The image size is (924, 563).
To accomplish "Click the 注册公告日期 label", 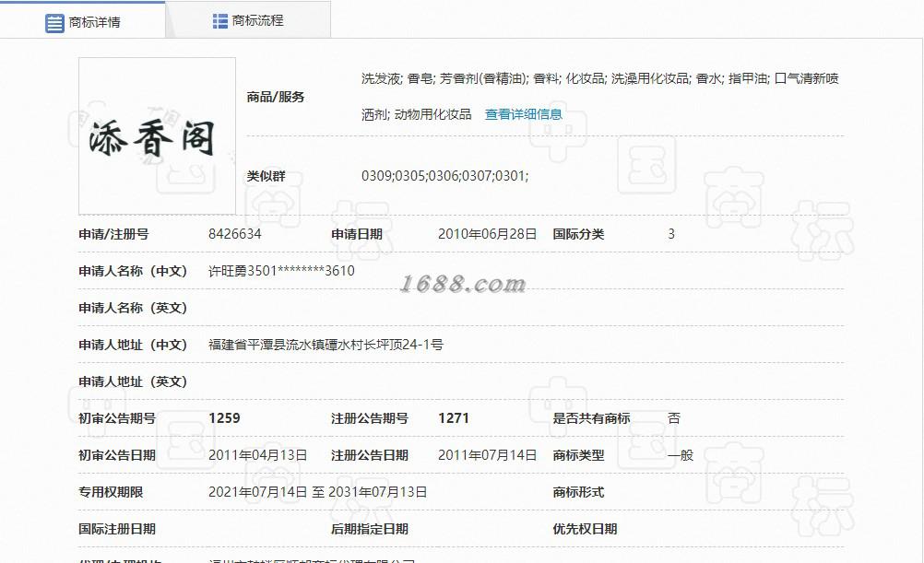I will coord(370,455).
